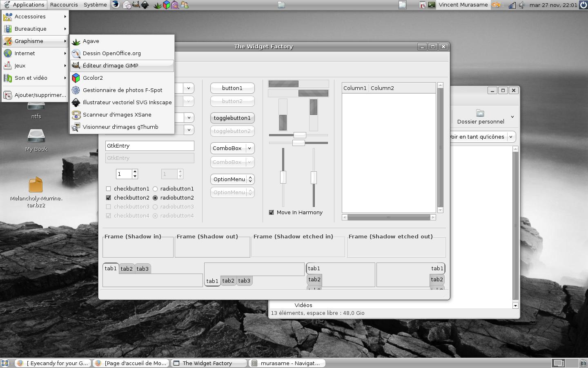Click the XSane scanner icon in submenu

[x=76, y=115]
